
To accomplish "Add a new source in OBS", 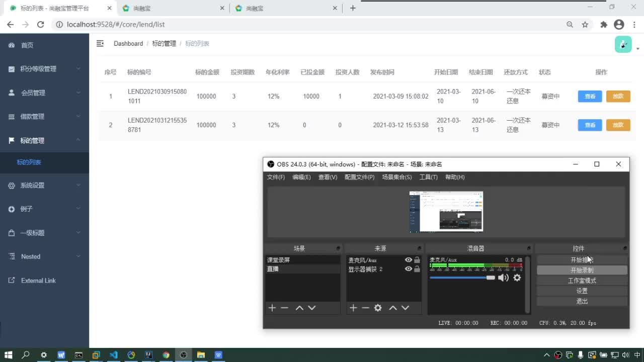I will point(353,308).
